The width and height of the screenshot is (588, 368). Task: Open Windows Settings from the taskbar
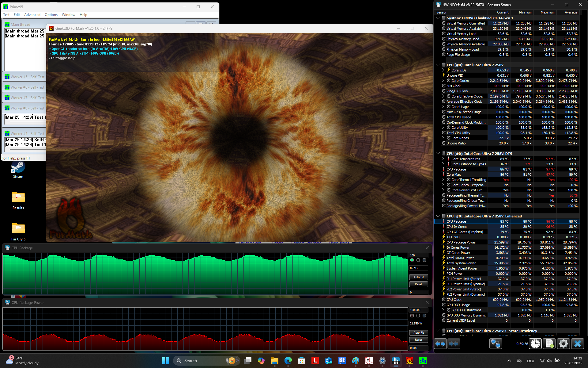point(383,361)
